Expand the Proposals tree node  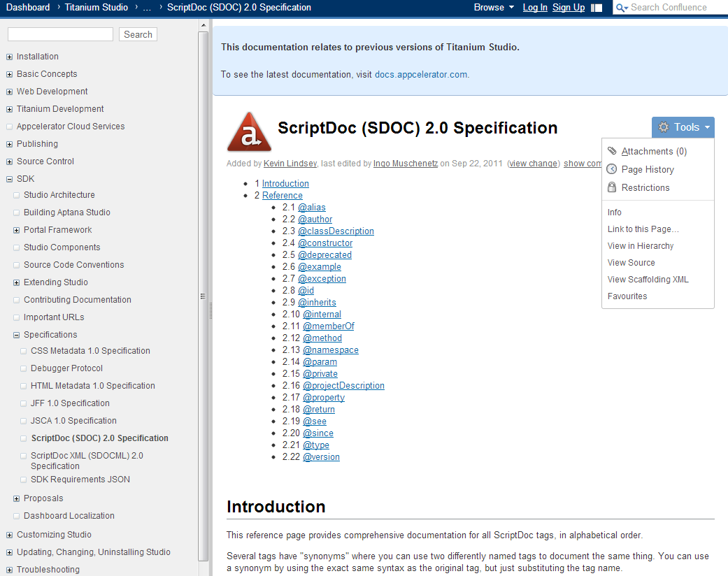click(16, 499)
